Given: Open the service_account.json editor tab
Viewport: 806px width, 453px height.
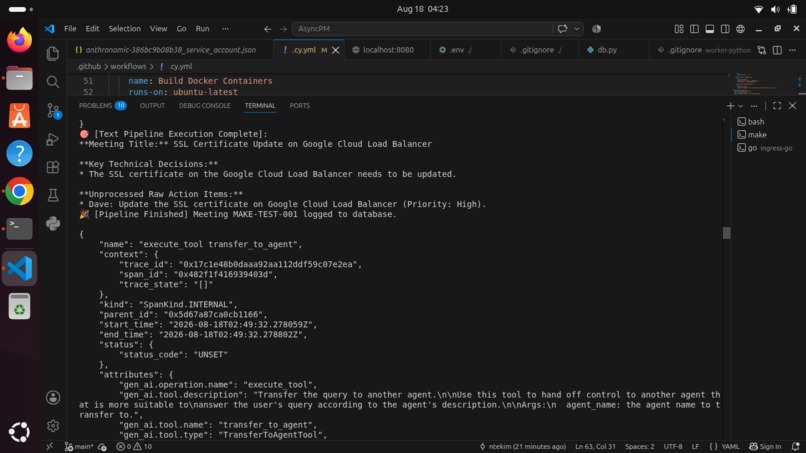Looking at the screenshot, I should click(x=170, y=50).
